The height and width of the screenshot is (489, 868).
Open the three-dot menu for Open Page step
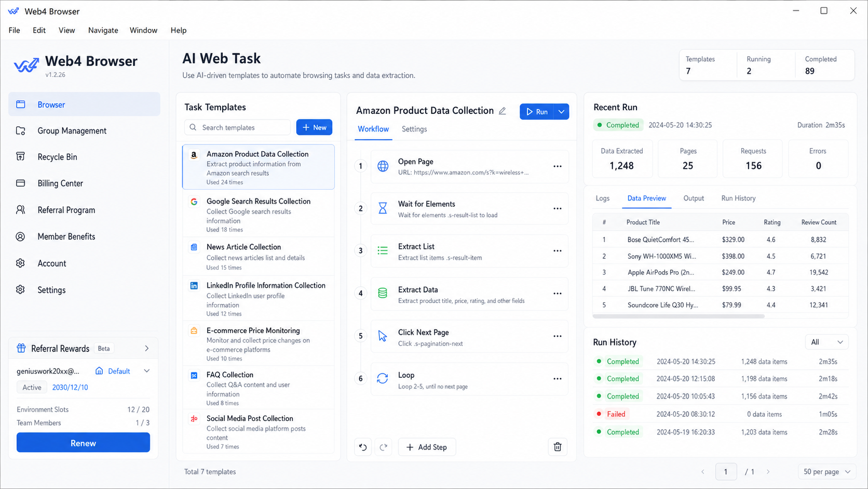[x=558, y=166]
